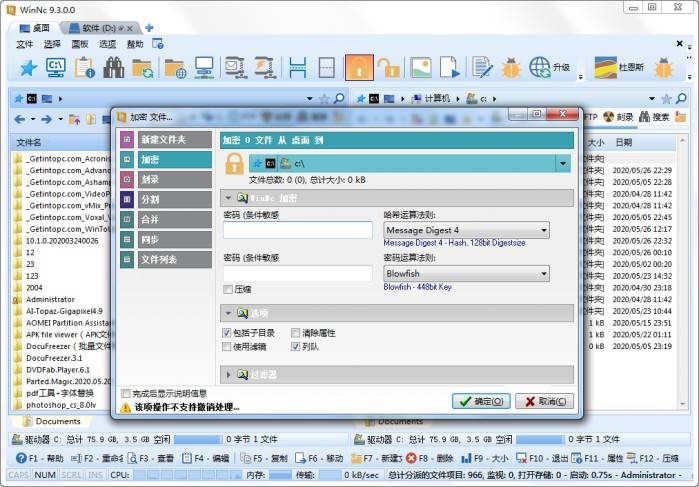
Task: Check the 完成后显示说明信息 checkbox
Action: (125, 393)
